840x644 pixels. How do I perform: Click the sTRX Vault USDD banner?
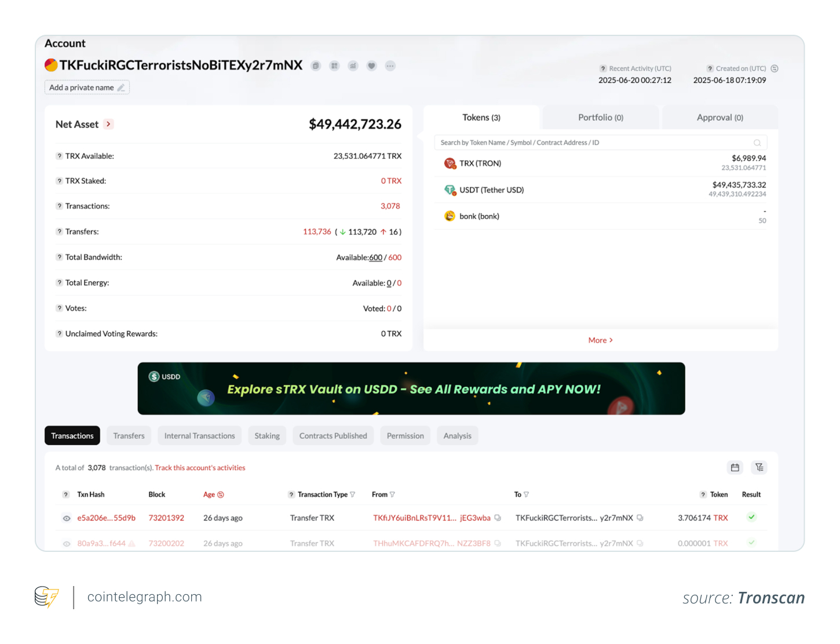[411, 388]
